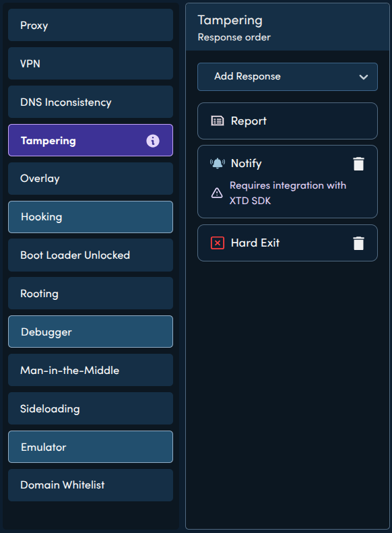Open the Domain Whitelist item
The width and height of the screenshot is (392, 533).
click(91, 485)
